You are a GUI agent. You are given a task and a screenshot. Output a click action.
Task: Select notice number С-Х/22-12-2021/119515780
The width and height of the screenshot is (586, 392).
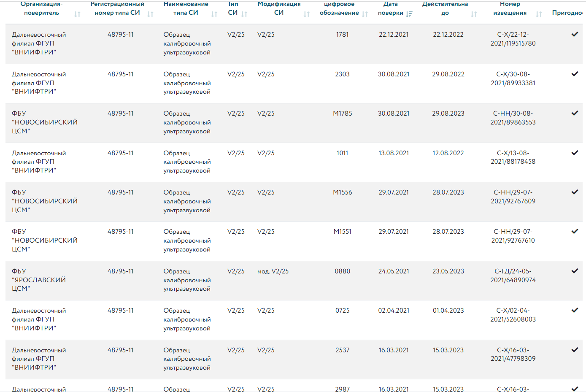(x=513, y=39)
